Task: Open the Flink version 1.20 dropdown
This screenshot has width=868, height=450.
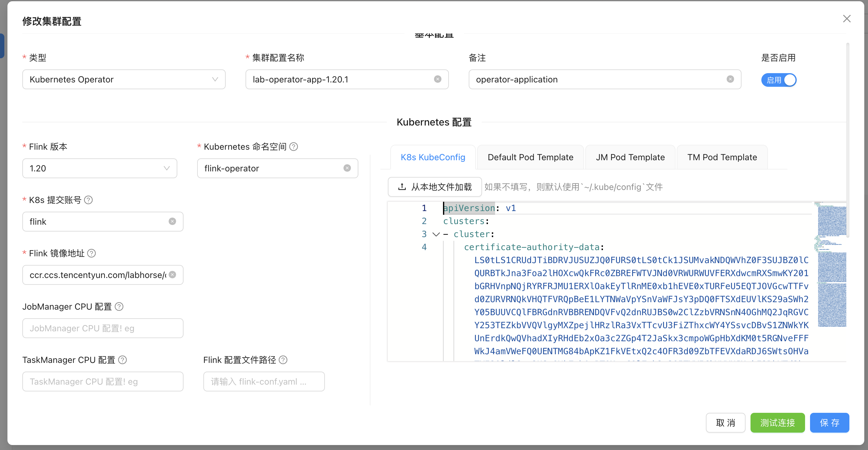Action: pos(100,168)
